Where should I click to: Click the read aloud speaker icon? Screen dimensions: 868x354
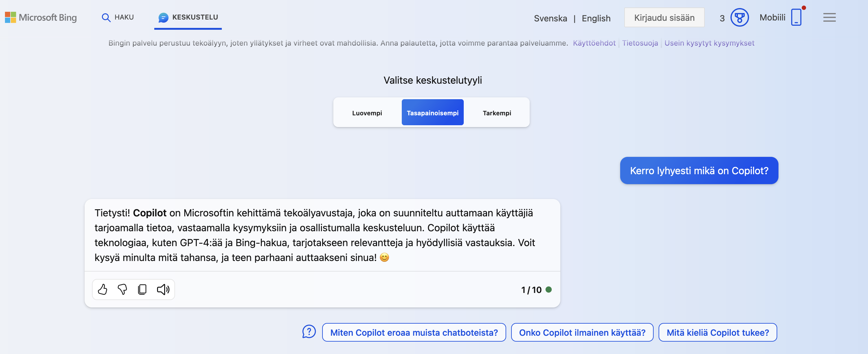pyautogui.click(x=163, y=289)
